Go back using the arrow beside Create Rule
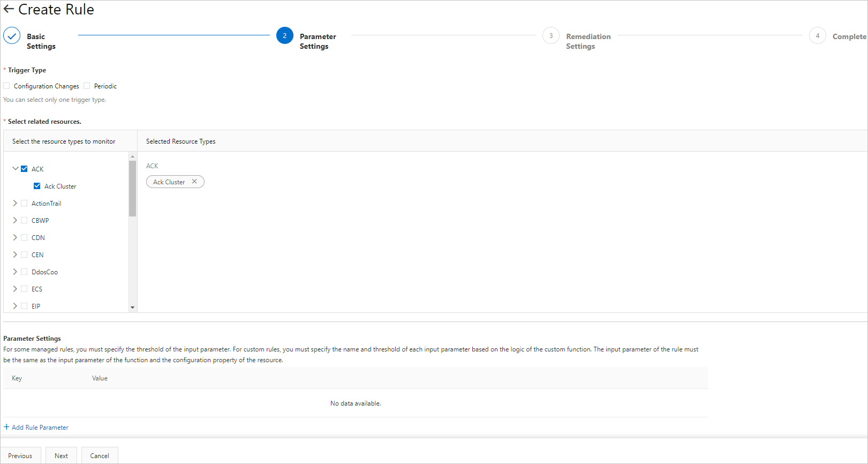868x464 pixels. click(9, 9)
